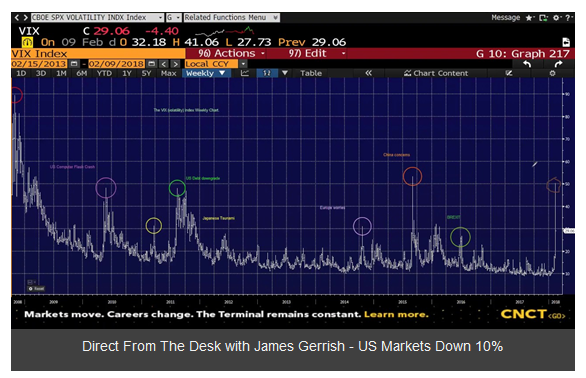Expand the Related Functions Menu
The width and height of the screenshot is (586, 378).
[x=232, y=18]
